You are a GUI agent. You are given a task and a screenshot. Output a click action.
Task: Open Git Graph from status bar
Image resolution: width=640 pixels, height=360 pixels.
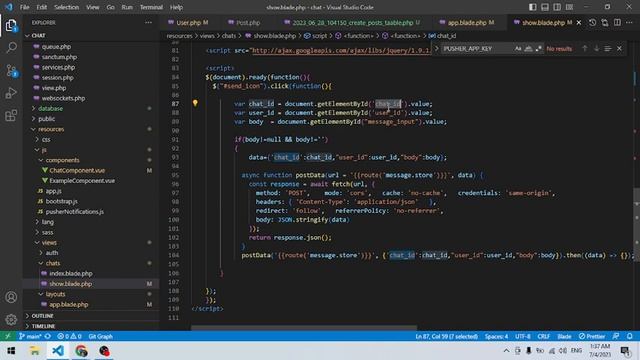[100, 336]
